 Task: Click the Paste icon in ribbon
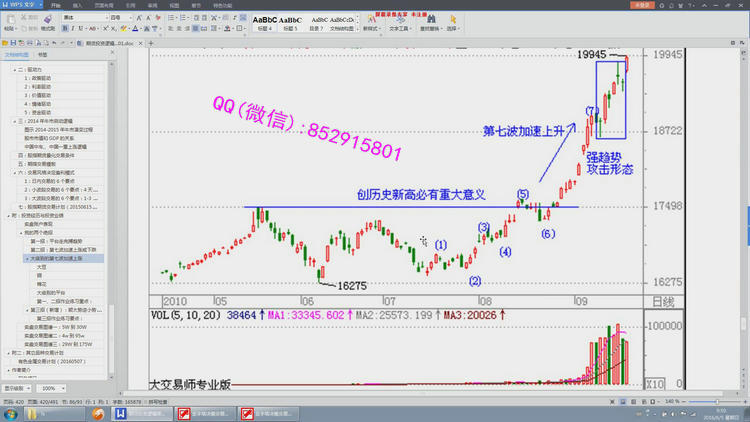(x=9, y=21)
